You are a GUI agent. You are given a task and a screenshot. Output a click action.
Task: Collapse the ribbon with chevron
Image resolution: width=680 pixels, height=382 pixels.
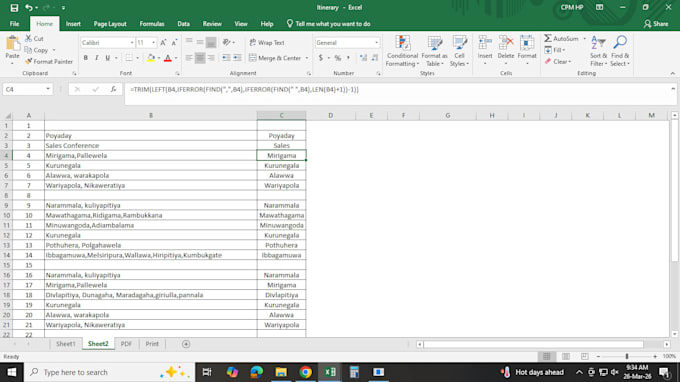673,73
